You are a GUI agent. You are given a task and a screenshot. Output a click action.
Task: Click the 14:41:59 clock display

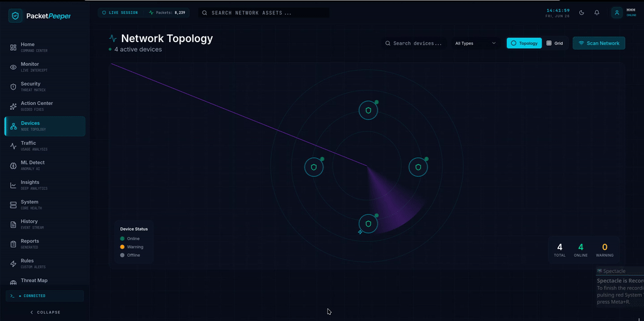tap(558, 10)
